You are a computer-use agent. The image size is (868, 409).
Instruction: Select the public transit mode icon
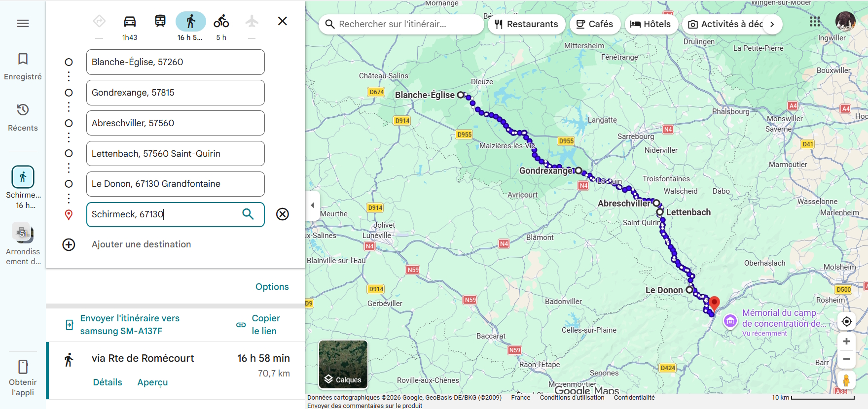tap(160, 21)
